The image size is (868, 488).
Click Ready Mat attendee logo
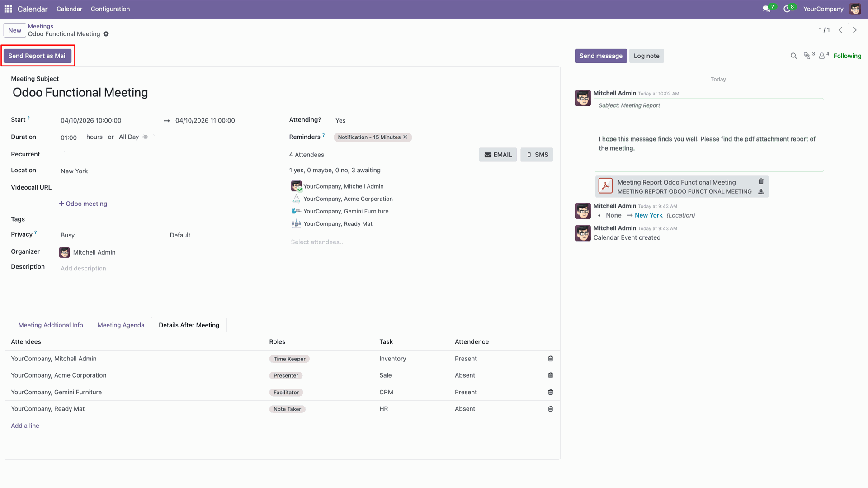click(296, 223)
